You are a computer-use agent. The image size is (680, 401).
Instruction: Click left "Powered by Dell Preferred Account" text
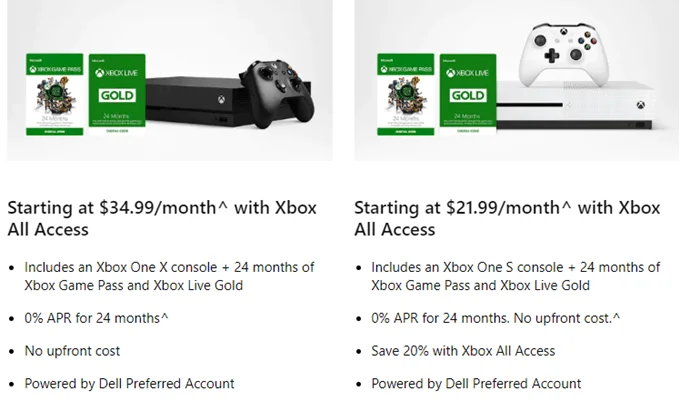coord(130,383)
